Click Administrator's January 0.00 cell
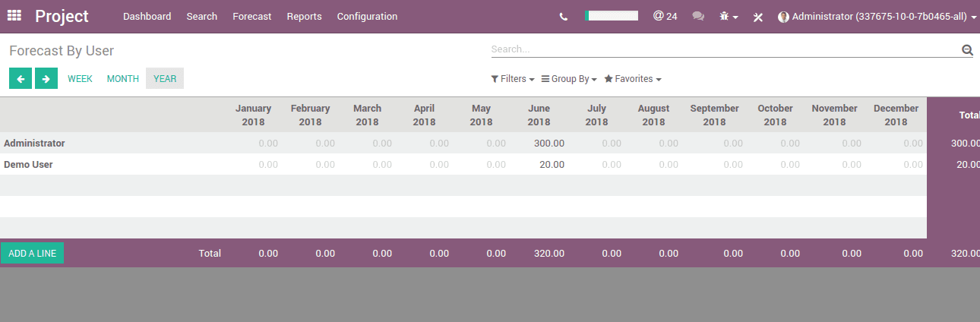The image size is (980, 322). pos(268,143)
